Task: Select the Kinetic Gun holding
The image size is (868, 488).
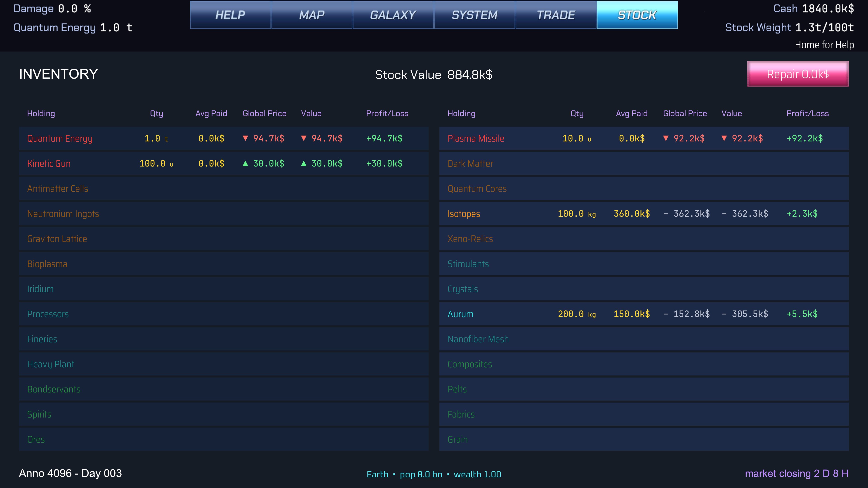Action: click(x=224, y=163)
